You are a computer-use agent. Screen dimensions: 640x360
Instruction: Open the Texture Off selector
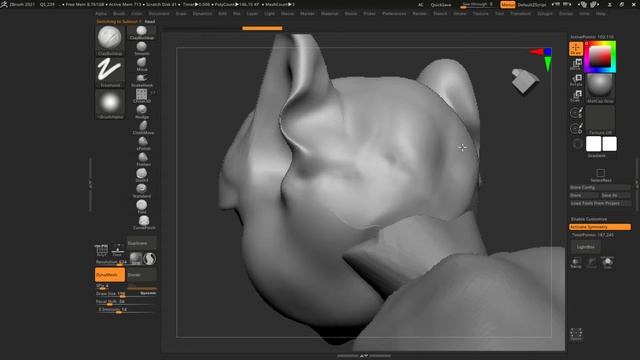pos(600,120)
